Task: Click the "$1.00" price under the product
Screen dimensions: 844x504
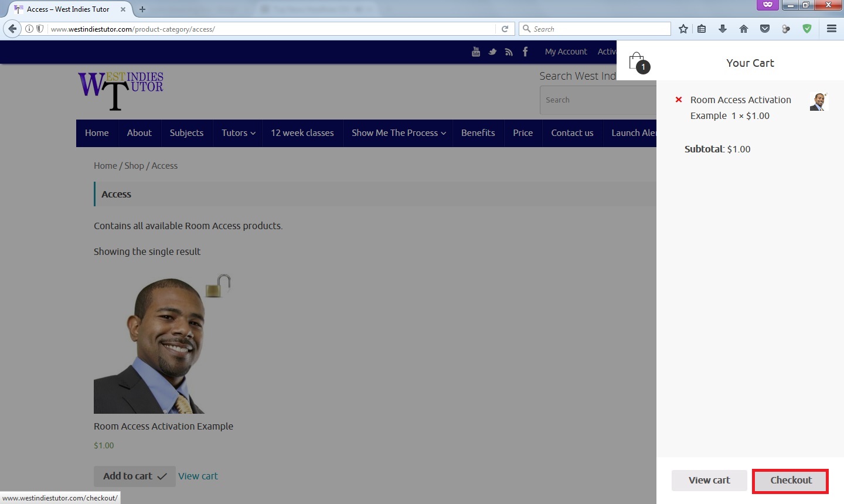Action: click(x=104, y=445)
